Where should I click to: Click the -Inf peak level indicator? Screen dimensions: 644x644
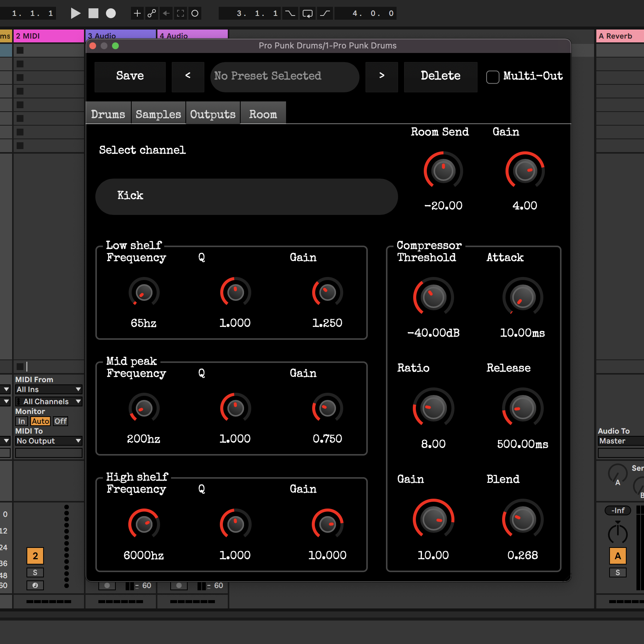(x=618, y=510)
